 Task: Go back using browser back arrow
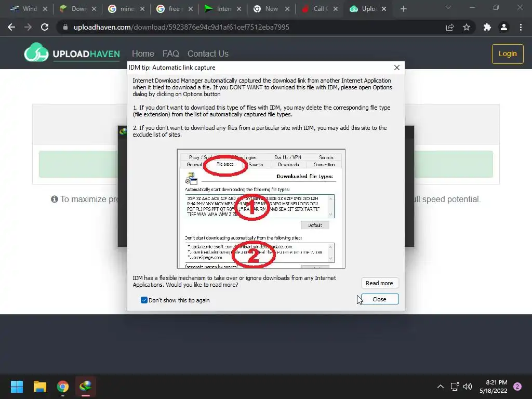(11, 27)
